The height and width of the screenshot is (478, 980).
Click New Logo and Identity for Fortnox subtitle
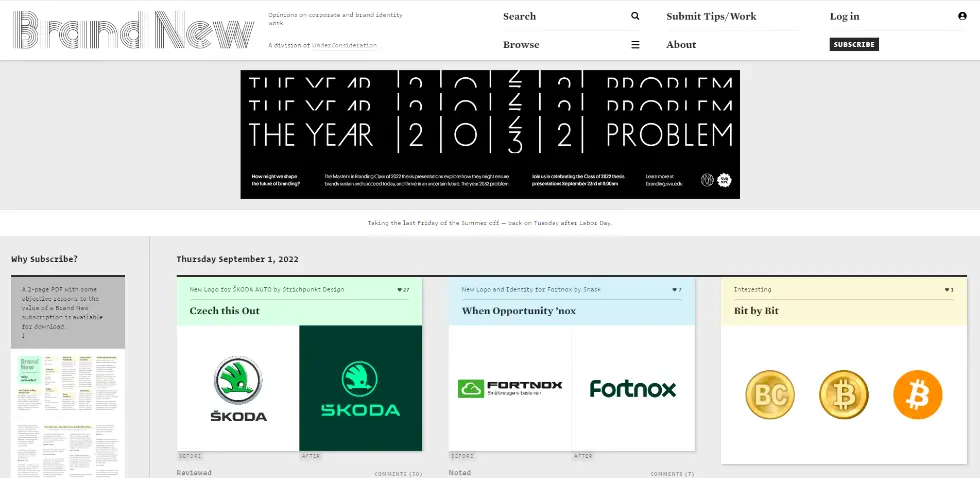[x=531, y=289]
